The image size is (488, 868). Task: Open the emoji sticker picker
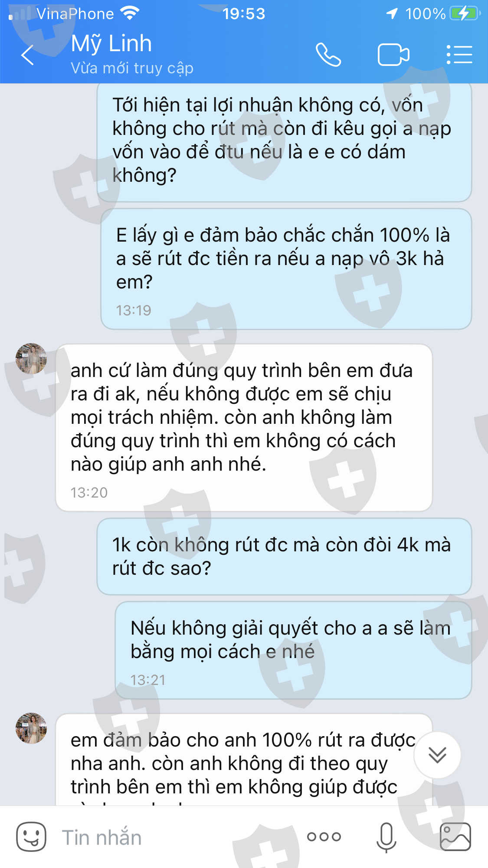point(31,837)
